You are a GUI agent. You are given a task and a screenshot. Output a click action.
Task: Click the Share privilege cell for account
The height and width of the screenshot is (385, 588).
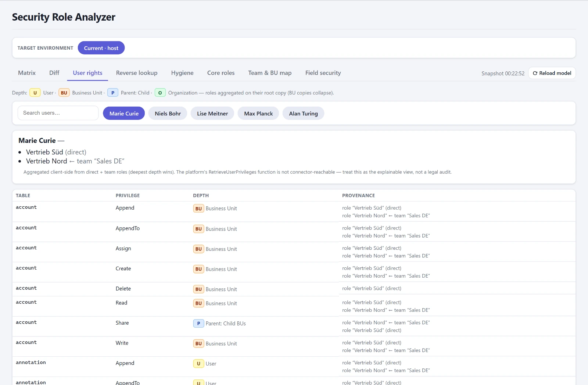tap(122, 323)
